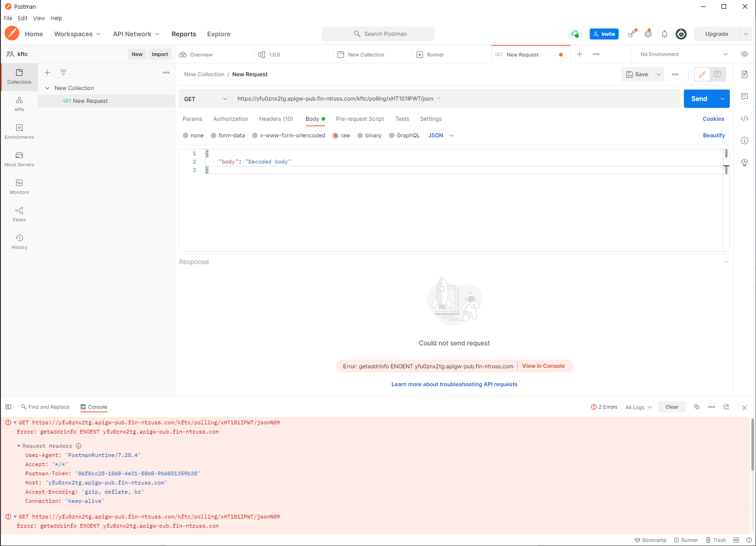Screen dimensions: 756x546
Task: Open the related requests lightbulb icon
Action: (x=745, y=162)
